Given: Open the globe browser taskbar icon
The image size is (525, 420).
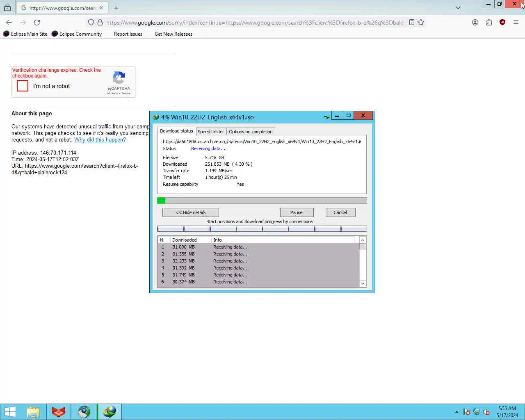Looking at the screenshot, I should (x=84, y=412).
